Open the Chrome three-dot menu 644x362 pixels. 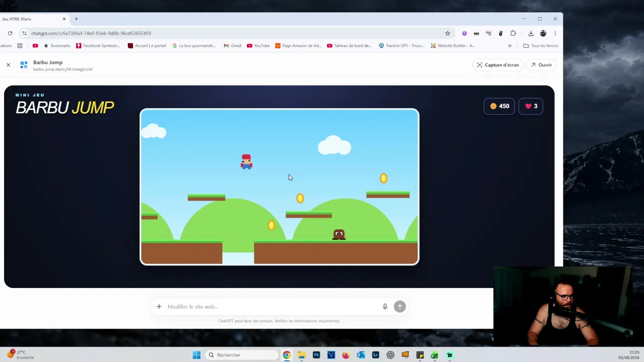click(555, 33)
